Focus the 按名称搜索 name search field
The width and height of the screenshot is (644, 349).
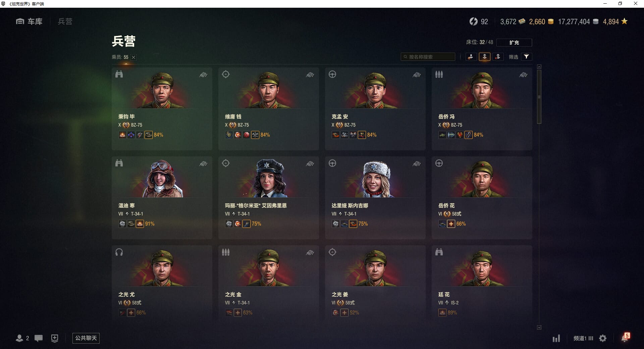pyautogui.click(x=428, y=57)
